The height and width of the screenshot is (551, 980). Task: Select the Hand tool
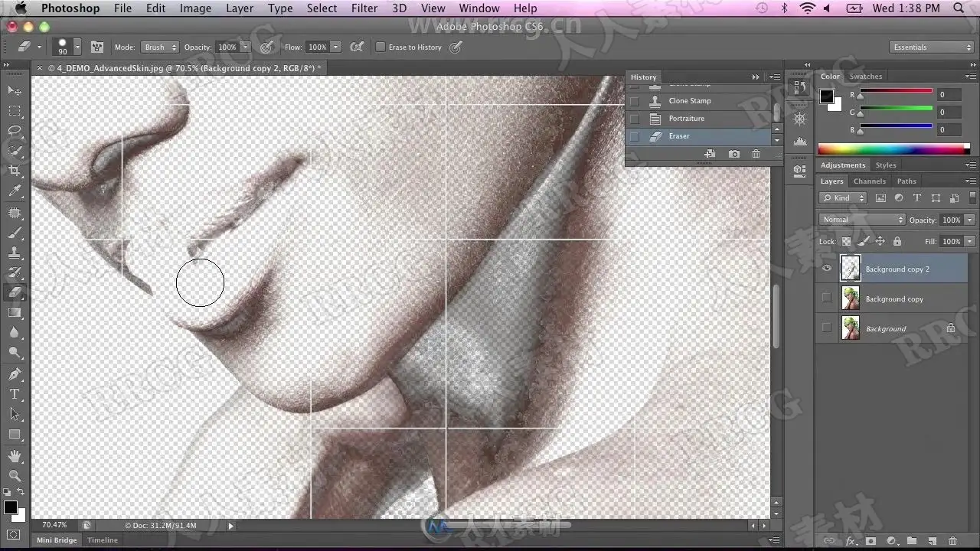click(15, 455)
